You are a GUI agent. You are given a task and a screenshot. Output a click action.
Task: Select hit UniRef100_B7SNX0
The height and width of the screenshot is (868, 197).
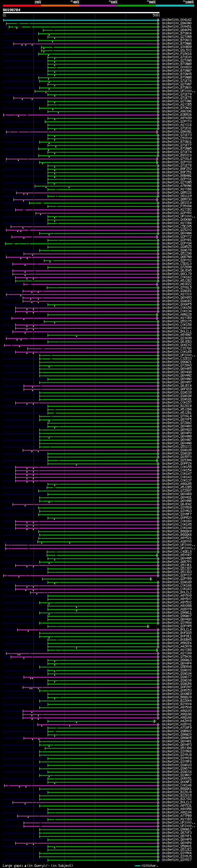(x=177, y=88)
